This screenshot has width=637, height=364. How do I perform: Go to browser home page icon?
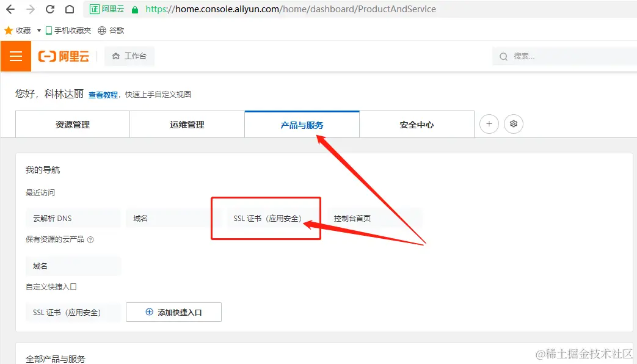[x=70, y=9]
